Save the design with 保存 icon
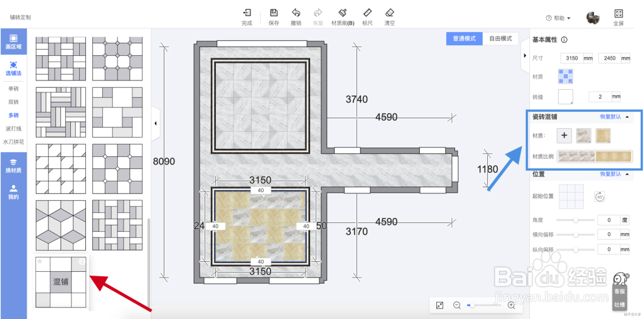This screenshot has height=319, width=644. pos(274,17)
